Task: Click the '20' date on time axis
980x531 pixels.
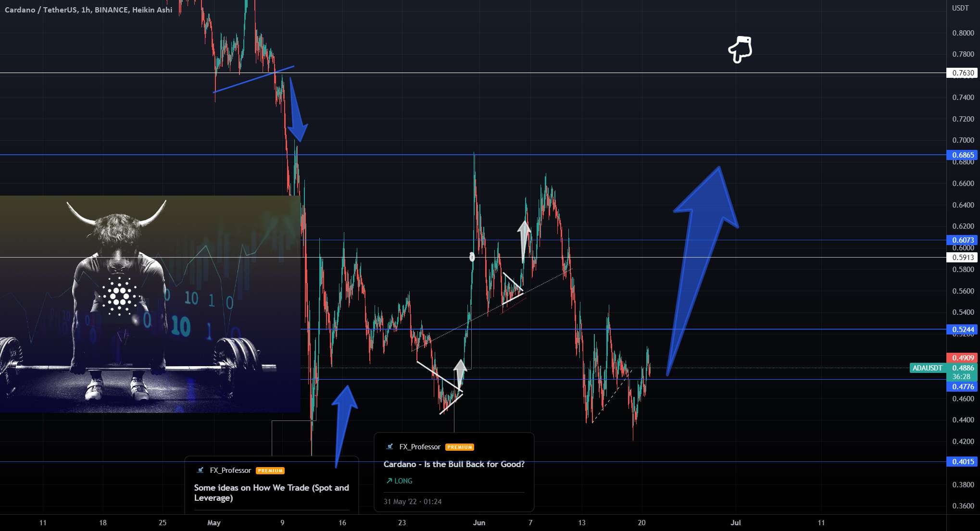Action: click(x=641, y=523)
